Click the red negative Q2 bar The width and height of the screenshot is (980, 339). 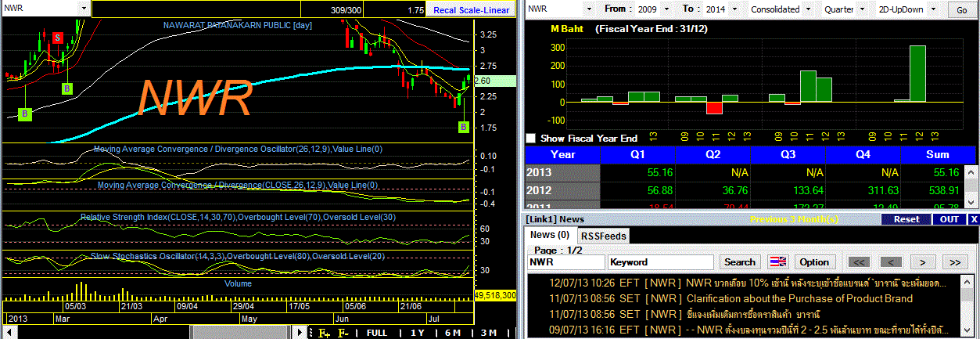pyautogui.click(x=714, y=107)
